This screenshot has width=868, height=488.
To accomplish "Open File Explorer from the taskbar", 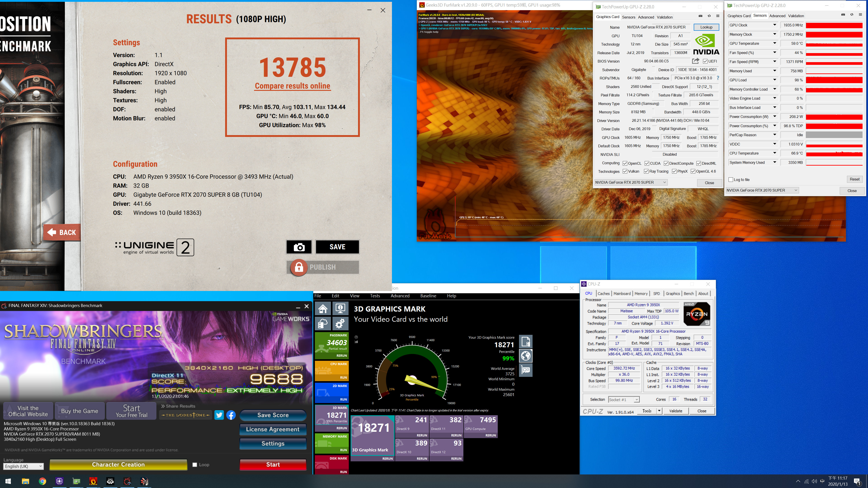I will pos(25,481).
